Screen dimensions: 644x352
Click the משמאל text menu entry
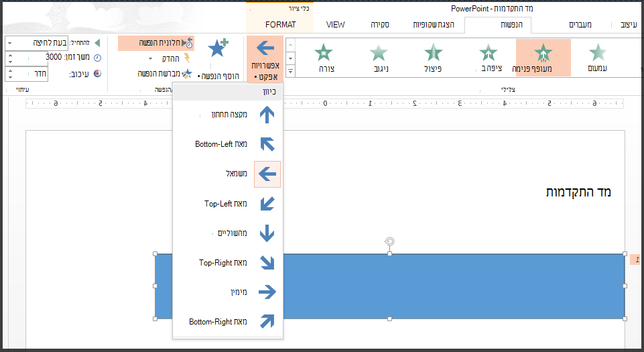(237, 174)
